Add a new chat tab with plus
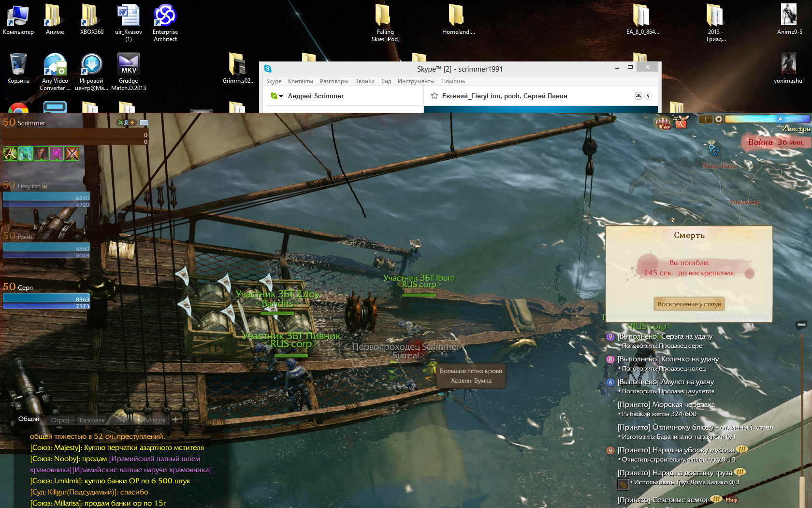The width and height of the screenshot is (812, 508). coord(176,420)
